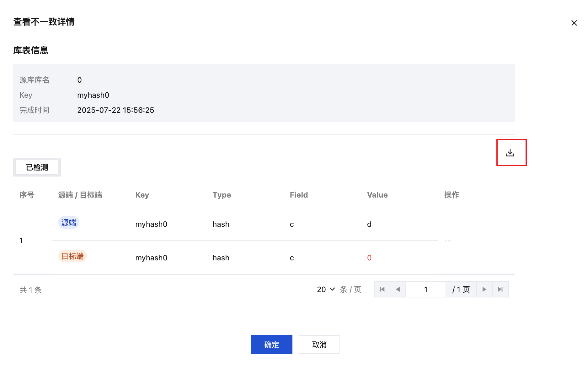Click the 目标端 tag label
The width and height of the screenshot is (588, 370).
[72, 256]
